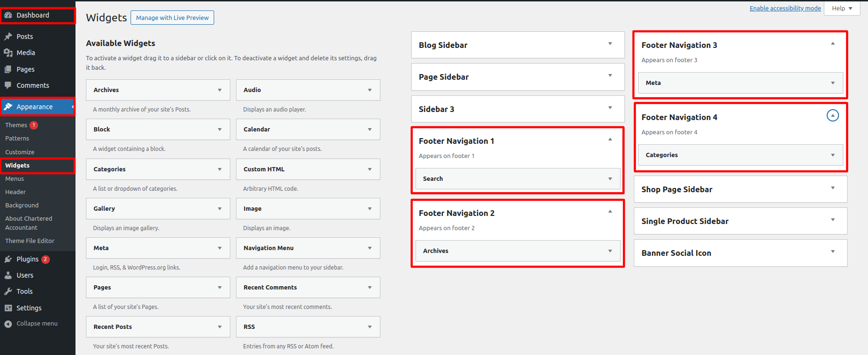This screenshot has width=868, height=355.
Task: Click the Enable accessibility mode link
Action: tap(785, 9)
